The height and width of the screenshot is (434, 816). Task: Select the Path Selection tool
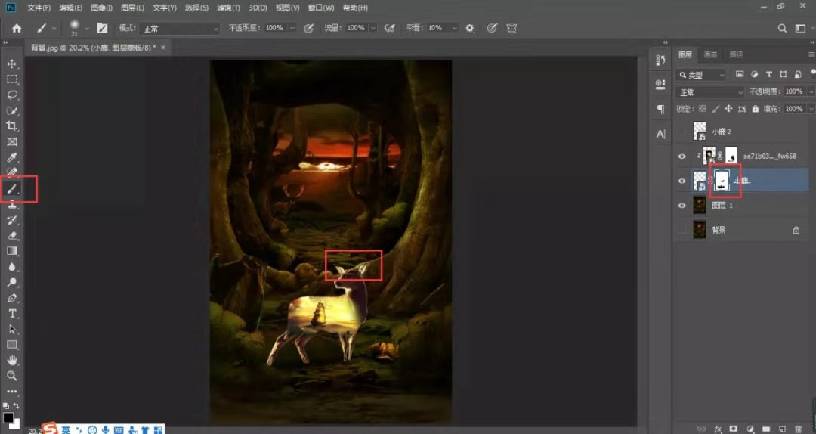(x=12, y=329)
